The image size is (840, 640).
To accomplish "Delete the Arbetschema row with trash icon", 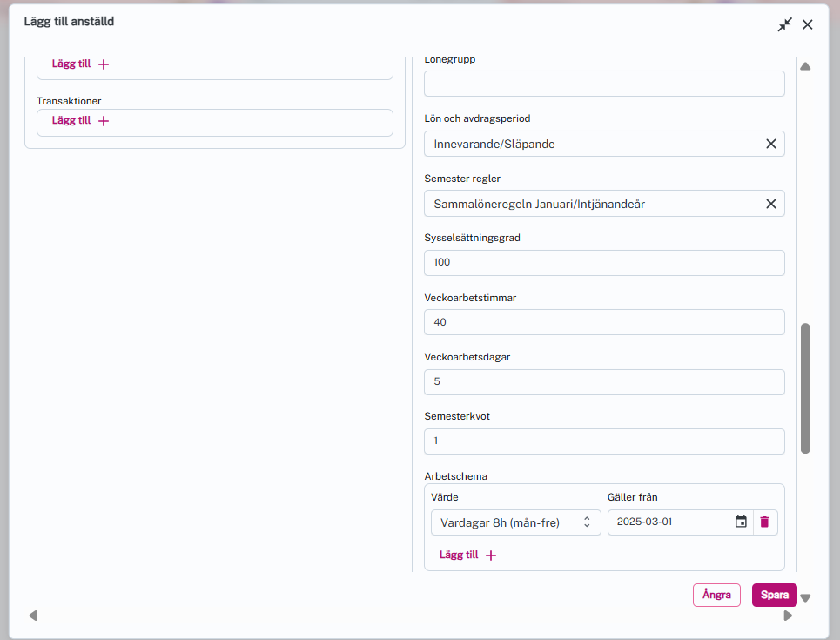I will (764, 522).
